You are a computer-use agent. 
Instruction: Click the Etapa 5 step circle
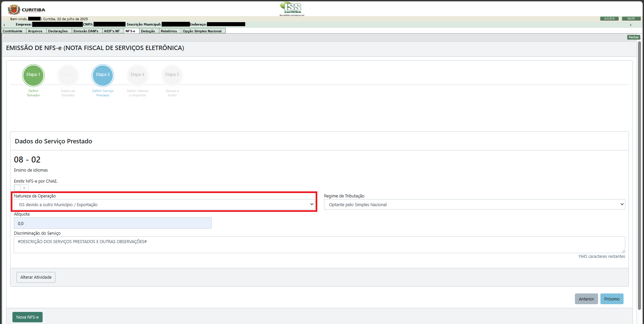point(172,75)
